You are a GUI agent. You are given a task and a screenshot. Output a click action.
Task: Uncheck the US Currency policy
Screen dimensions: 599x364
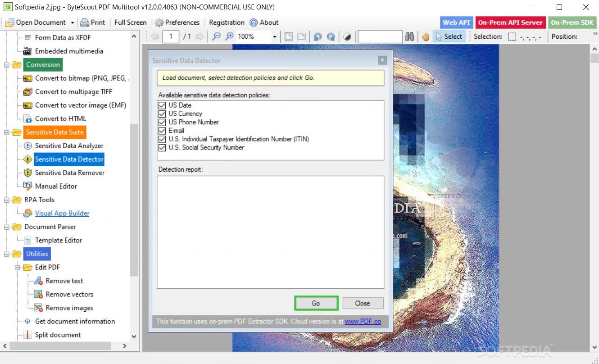(x=162, y=114)
